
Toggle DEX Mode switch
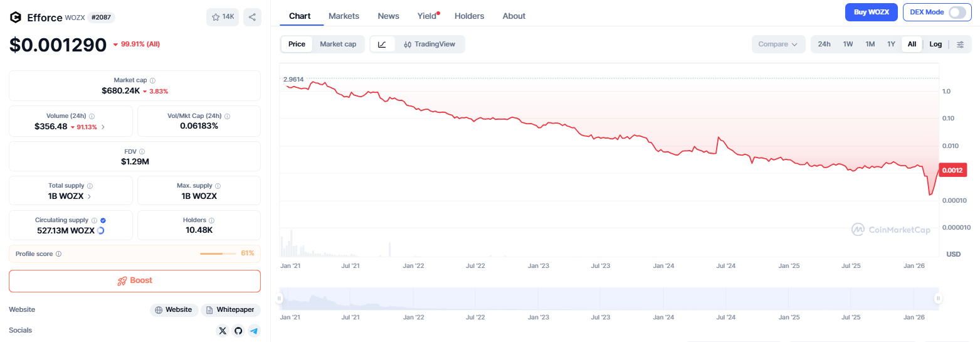coord(957,12)
